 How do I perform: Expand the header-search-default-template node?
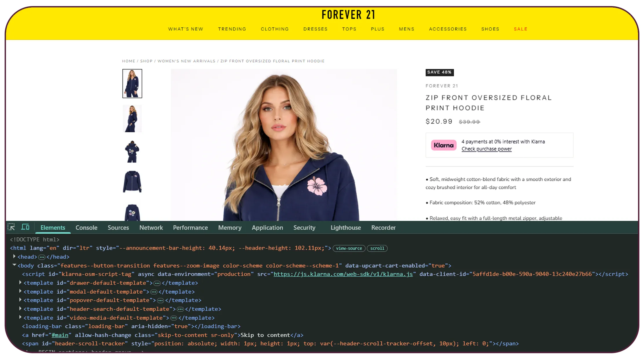coord(20,309)
